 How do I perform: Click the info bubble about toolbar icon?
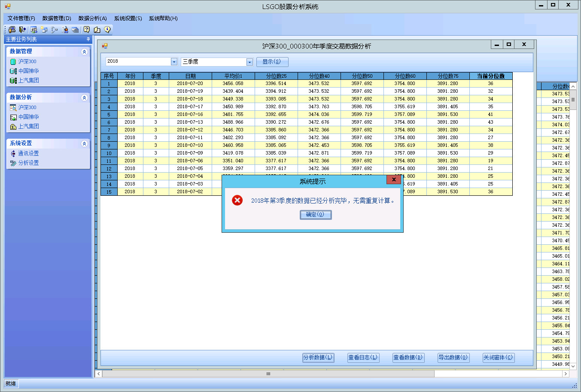point(107,30)
